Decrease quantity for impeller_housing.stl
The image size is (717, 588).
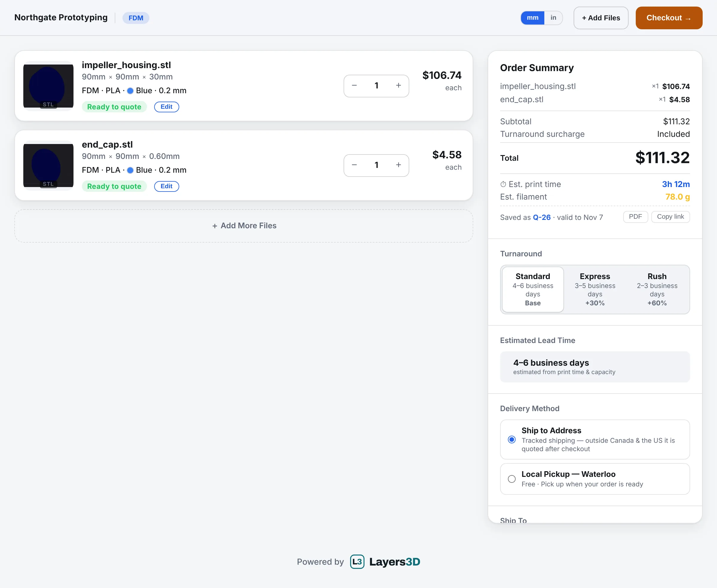[354, 86]
